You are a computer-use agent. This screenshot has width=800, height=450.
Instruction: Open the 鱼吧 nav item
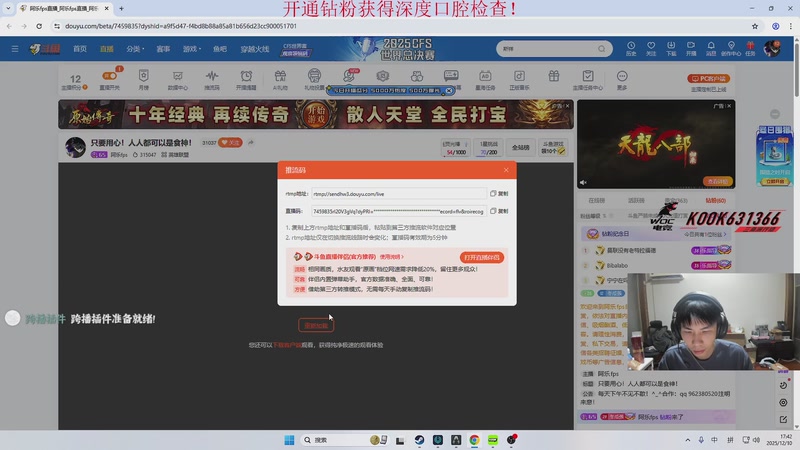(x=220, y=49)
